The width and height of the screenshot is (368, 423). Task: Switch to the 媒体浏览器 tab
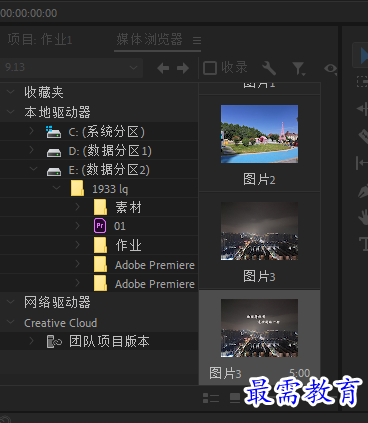(149, 39)
